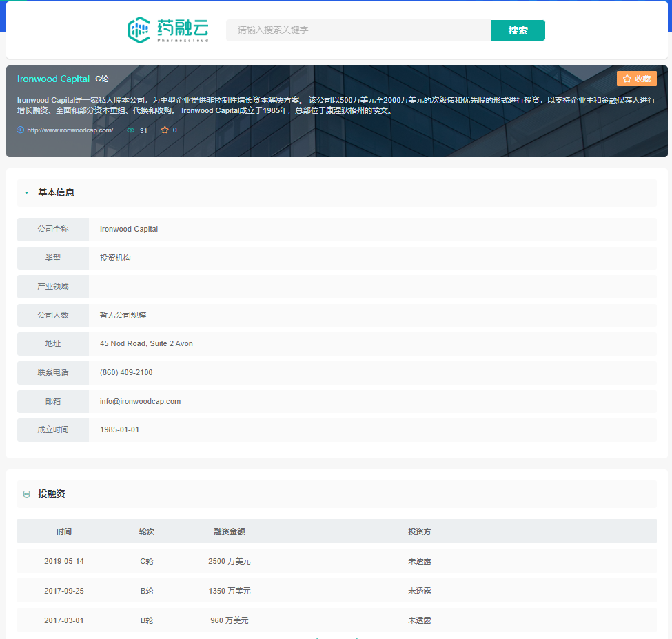Viewport: 672px width, 639px height.
Task: Click the Ironwood Capital title
Action: coord(53,79)
